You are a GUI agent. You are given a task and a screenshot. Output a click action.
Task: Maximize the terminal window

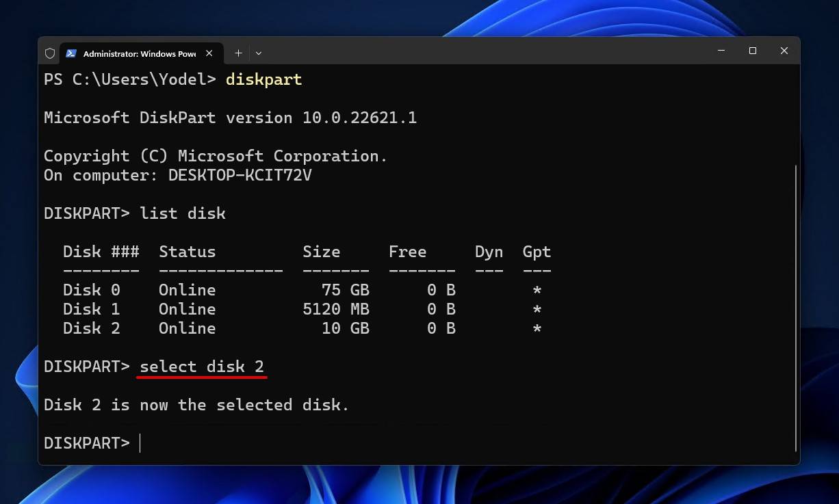753,51
